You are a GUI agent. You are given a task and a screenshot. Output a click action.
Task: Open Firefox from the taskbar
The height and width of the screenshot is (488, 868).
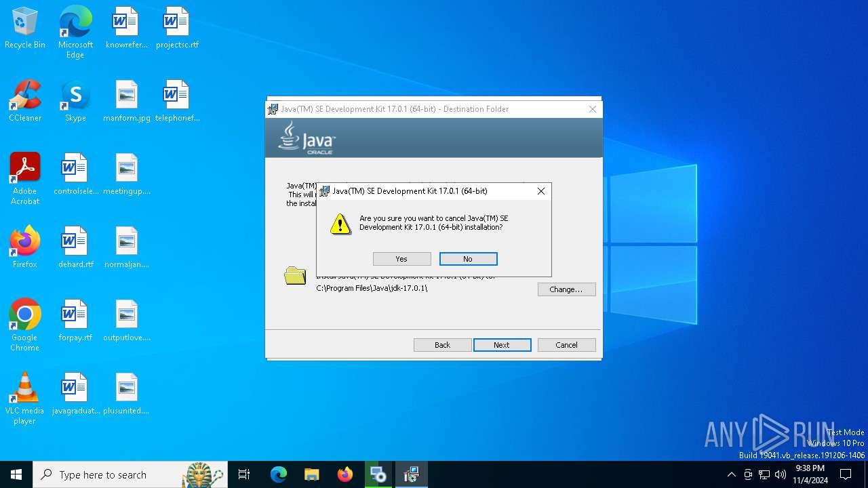(x=345, y=474)
